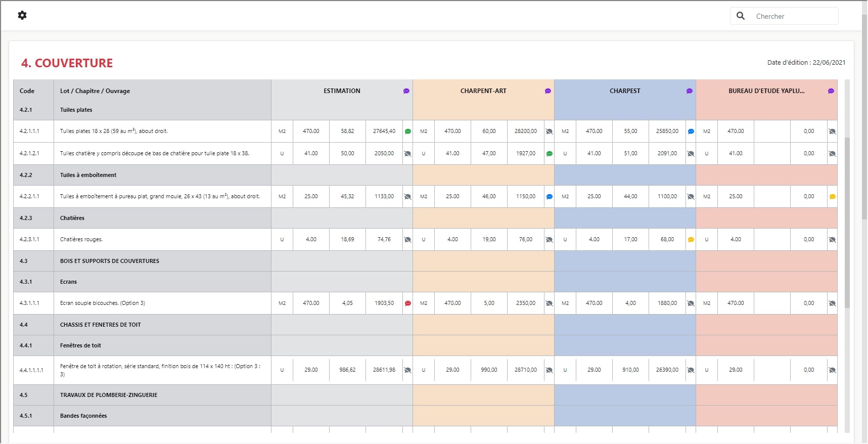Click the table's vertical scrollbar
868x444 pixels.
point(847,223)
